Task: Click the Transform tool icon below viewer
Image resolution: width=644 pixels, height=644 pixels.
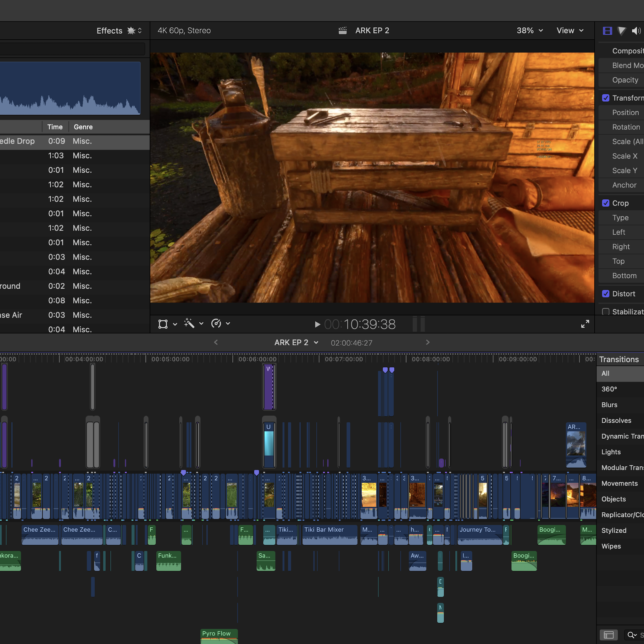Action: click(163, 324)
